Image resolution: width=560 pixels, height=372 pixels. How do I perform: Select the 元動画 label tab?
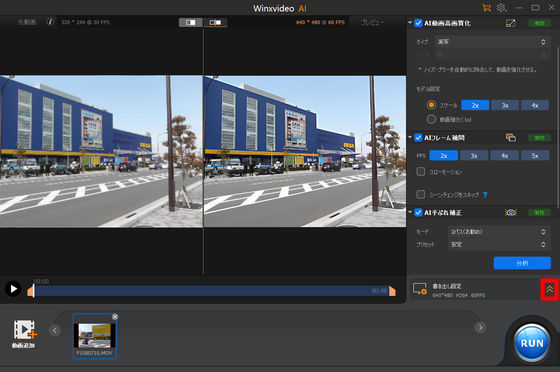pos(27,22)
